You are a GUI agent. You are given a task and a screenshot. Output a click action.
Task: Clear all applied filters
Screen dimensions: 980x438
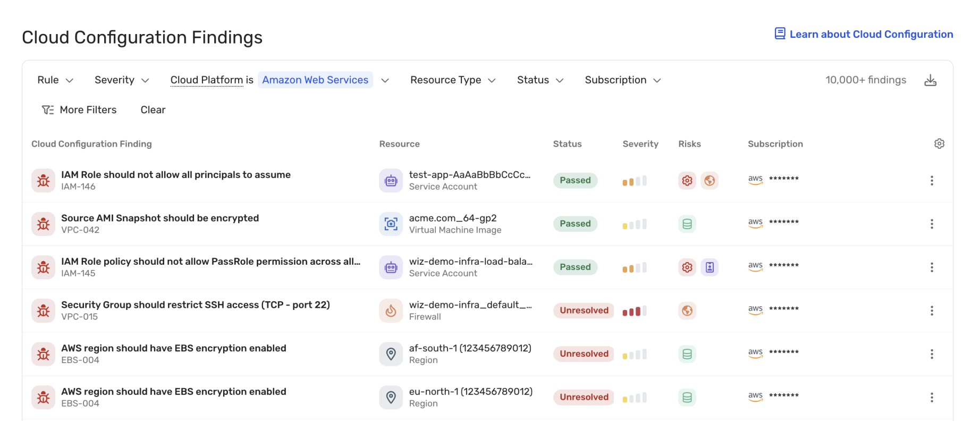point(153,110)
